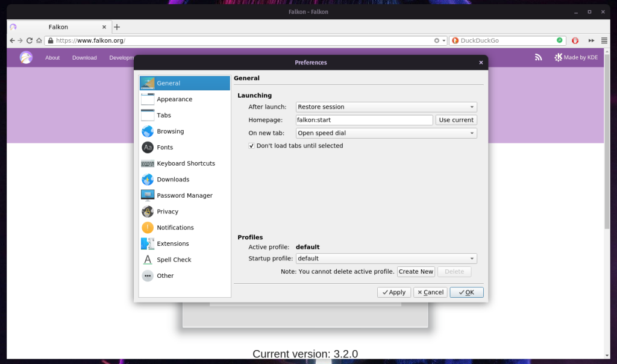This screenshot has width=617, height=364.
Task: Open the Tabs preferences section
Action: [163, 116]
